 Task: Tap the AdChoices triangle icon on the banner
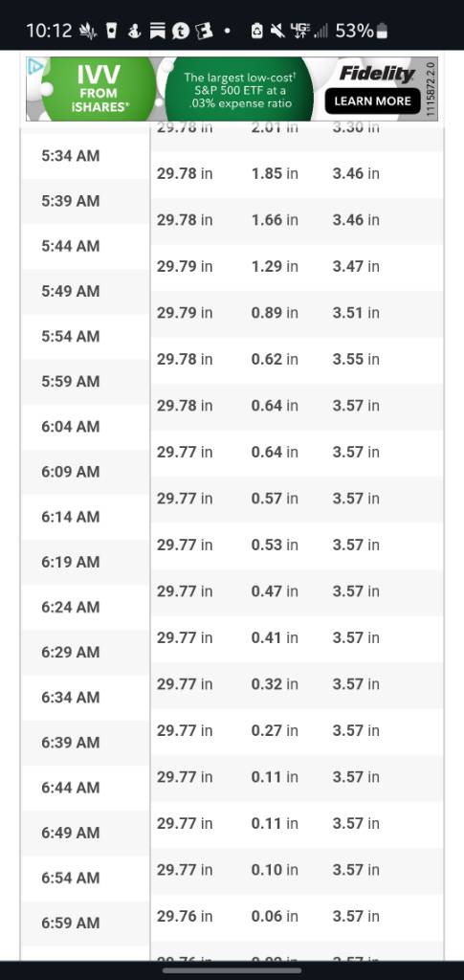tap(35, 66)
